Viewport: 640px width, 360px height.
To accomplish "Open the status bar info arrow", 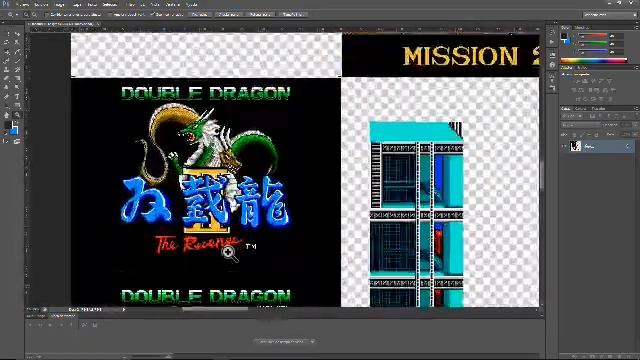I will pyautogui.click(x=124, y=309).
